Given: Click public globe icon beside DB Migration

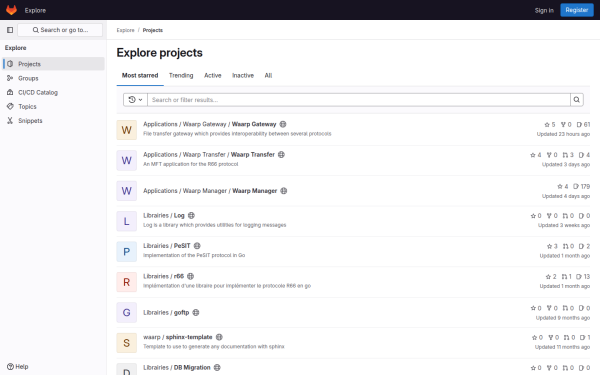Looking at the screenshot, I should (217, 367).
